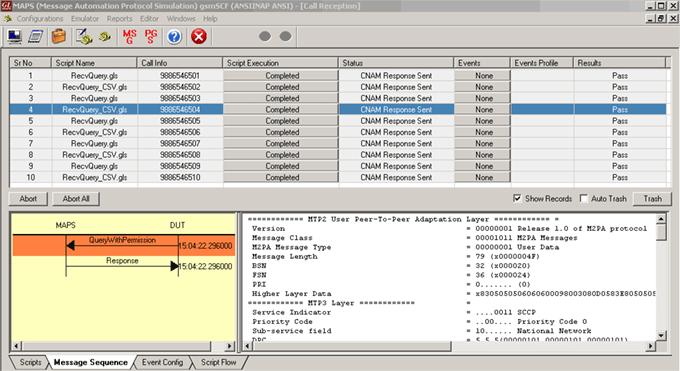
Task: Open the MSG message editor icon
Action: coord(129,36)
